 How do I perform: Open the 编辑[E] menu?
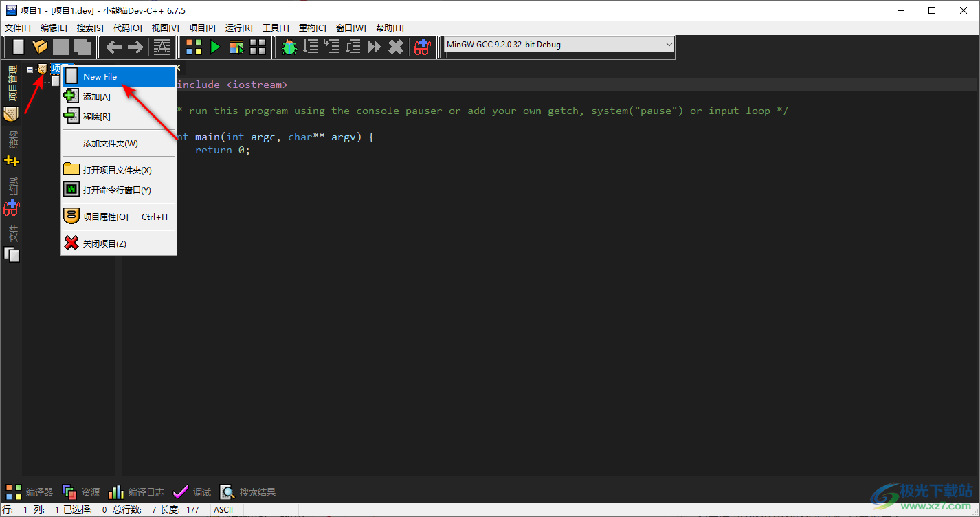pos(54,28)
